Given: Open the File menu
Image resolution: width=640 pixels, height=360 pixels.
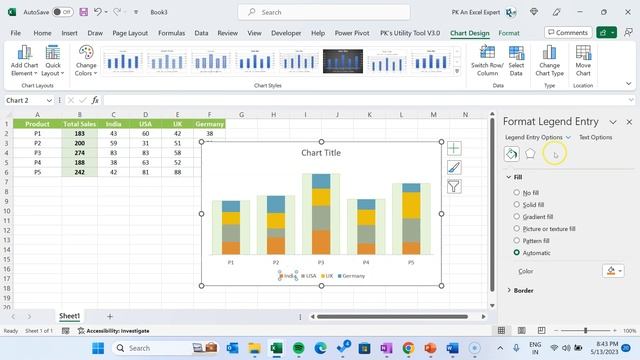Looking at the screenshot, I should pos(16,33).
